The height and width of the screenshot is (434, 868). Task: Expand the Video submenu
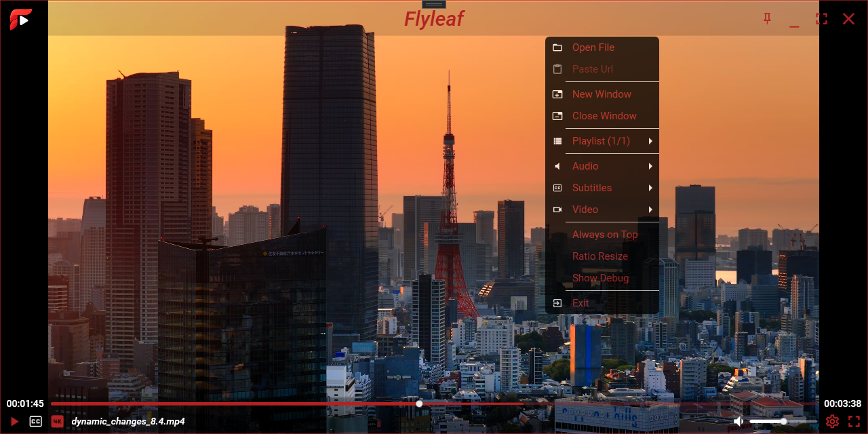click(x=602, y=210)
